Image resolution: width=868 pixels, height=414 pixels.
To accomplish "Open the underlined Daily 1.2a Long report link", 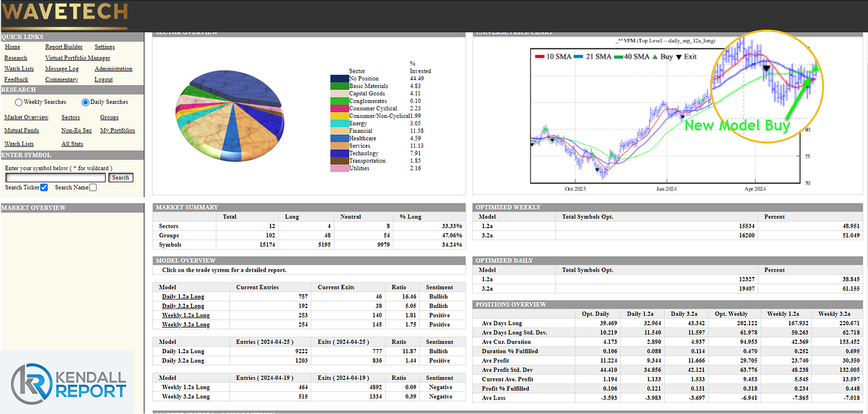I will tap(182, 297).
